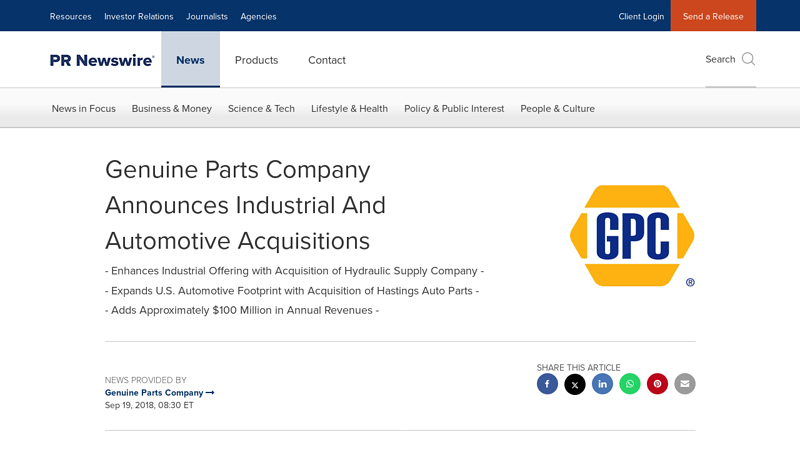Open Genuine Parts Company provider link
The height and width of the screenshot is (450, 800).
tap(159, 392)
